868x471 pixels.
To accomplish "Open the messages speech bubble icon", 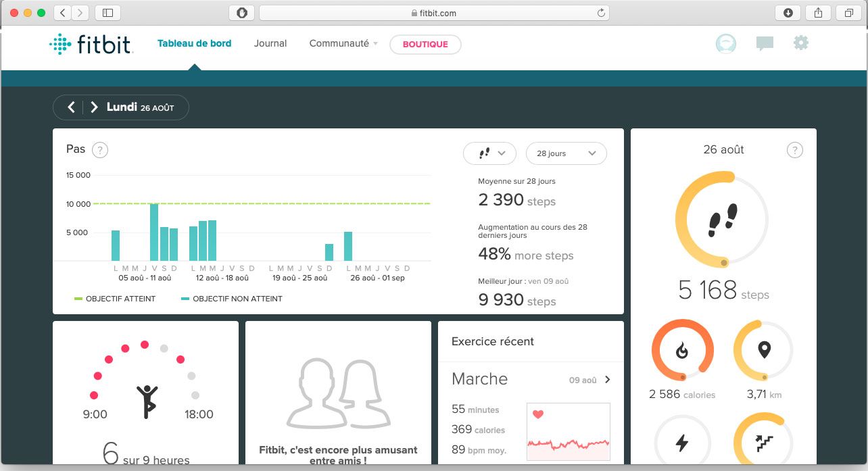I will pos(765,44).
